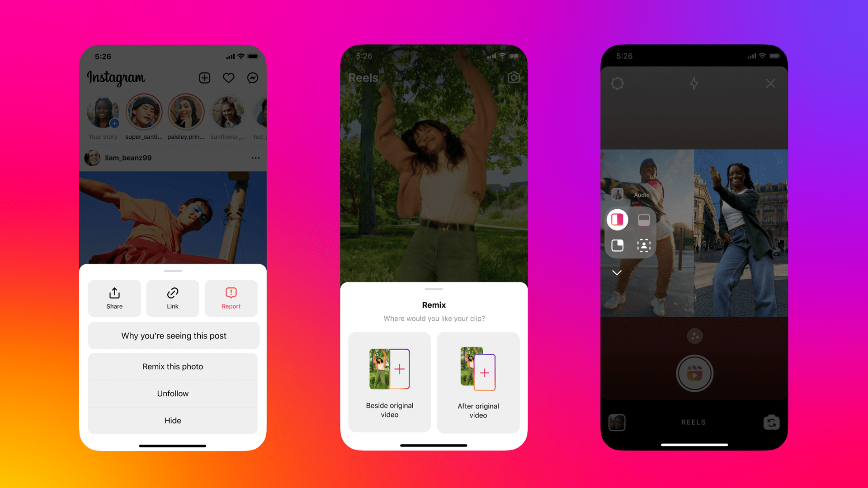
Task: Click the notifications heart icon
Action: 228,77
